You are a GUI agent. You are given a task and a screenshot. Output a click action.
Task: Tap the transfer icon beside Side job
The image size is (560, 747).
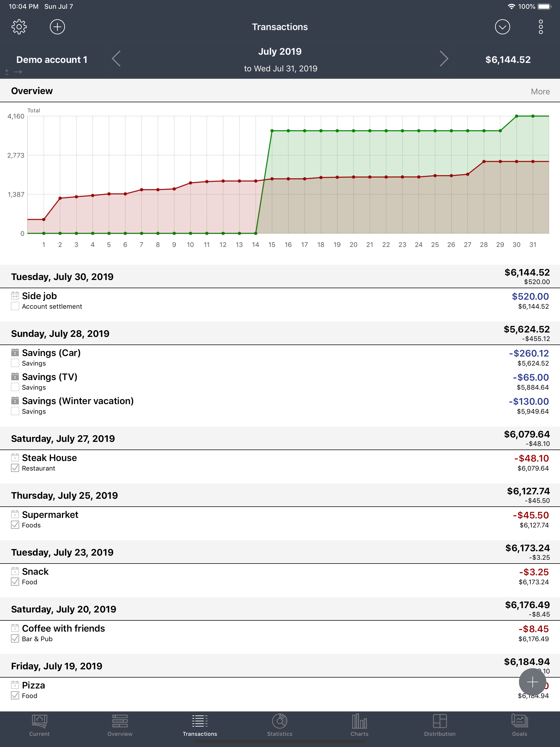click(15, 296)
